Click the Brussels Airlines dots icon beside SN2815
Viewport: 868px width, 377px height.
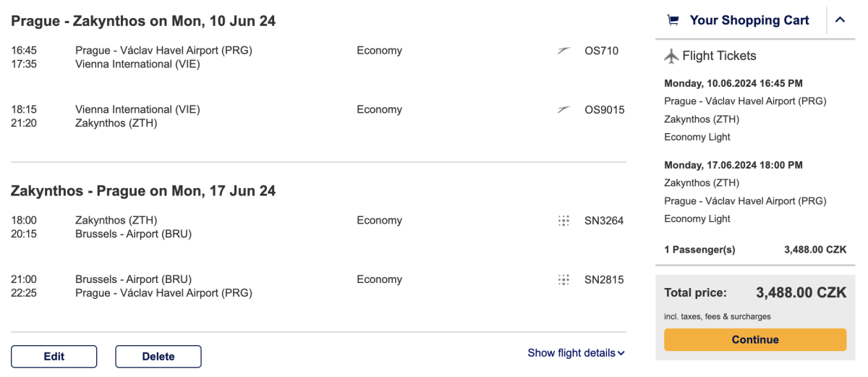[563, 280]
